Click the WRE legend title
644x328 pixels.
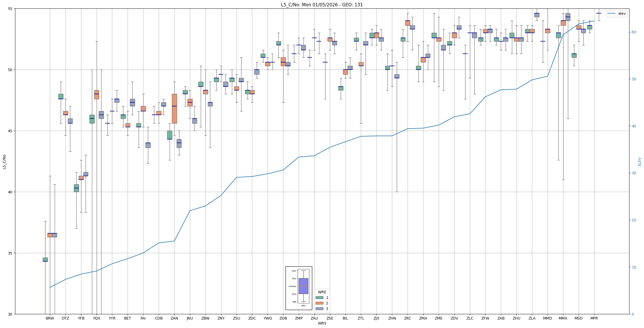tap(322, 292)
